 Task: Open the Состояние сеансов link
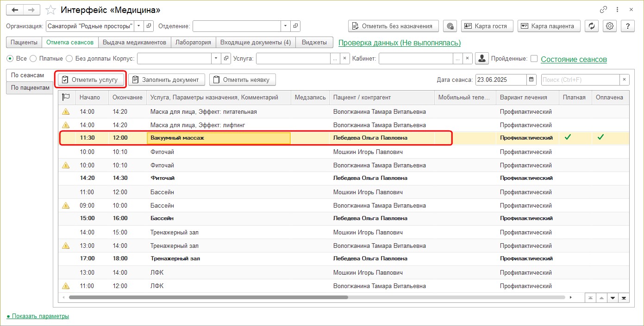point(574,59)
